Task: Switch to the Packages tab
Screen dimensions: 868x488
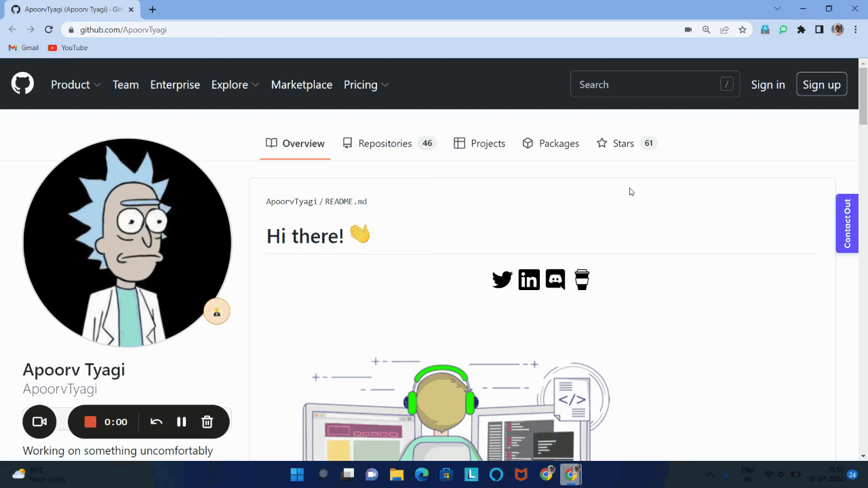Action: point(551,143)
